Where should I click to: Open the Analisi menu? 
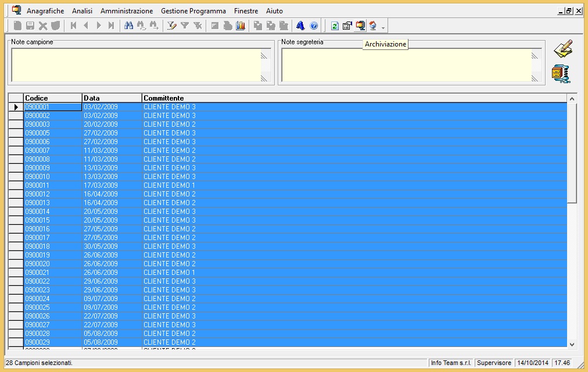click(x=82, y=11)
